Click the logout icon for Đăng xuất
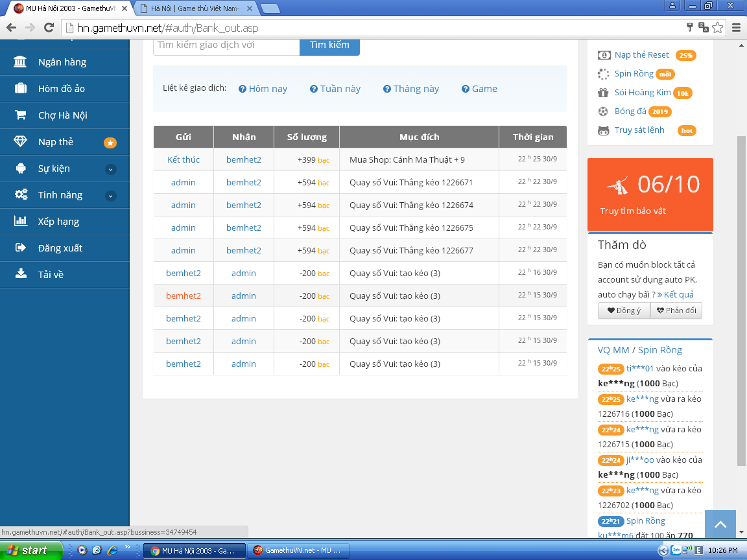747x560 pixels. point(20,248)
